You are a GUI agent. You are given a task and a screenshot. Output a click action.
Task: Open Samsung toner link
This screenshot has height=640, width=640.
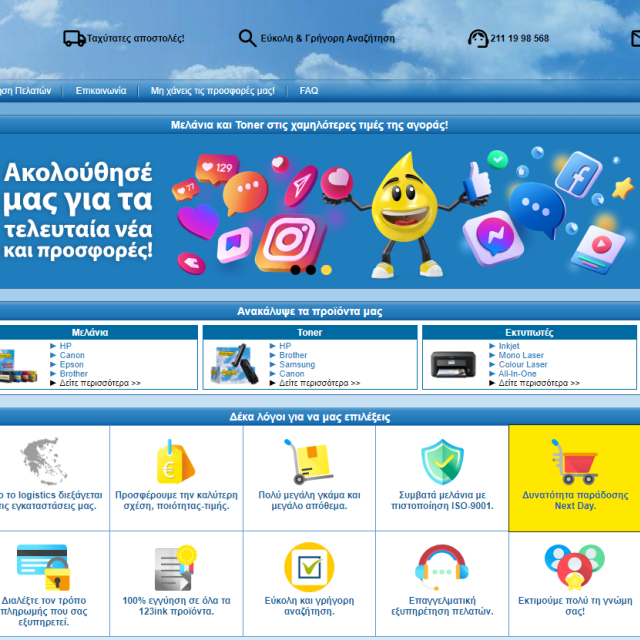point(297,364)
